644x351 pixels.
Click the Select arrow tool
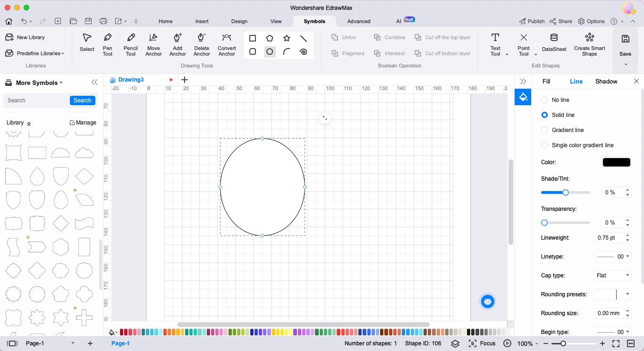point(87,42)
